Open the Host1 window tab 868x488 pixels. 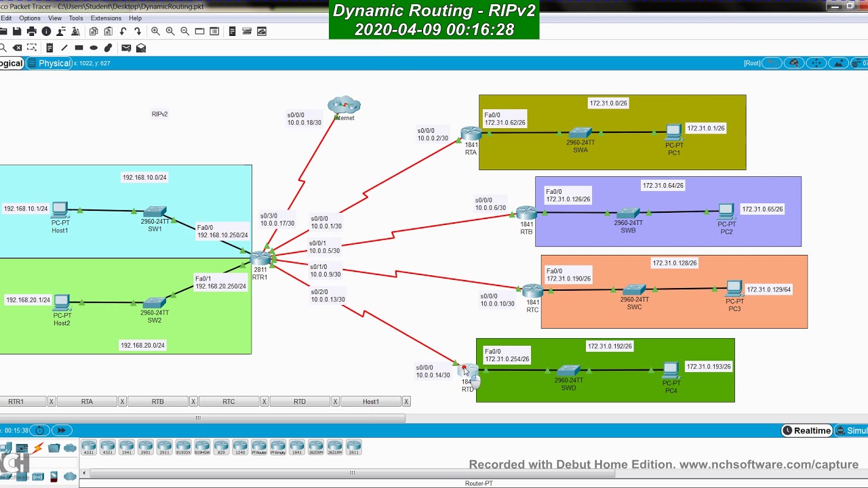pyautogui.click(x=371, y=402)
